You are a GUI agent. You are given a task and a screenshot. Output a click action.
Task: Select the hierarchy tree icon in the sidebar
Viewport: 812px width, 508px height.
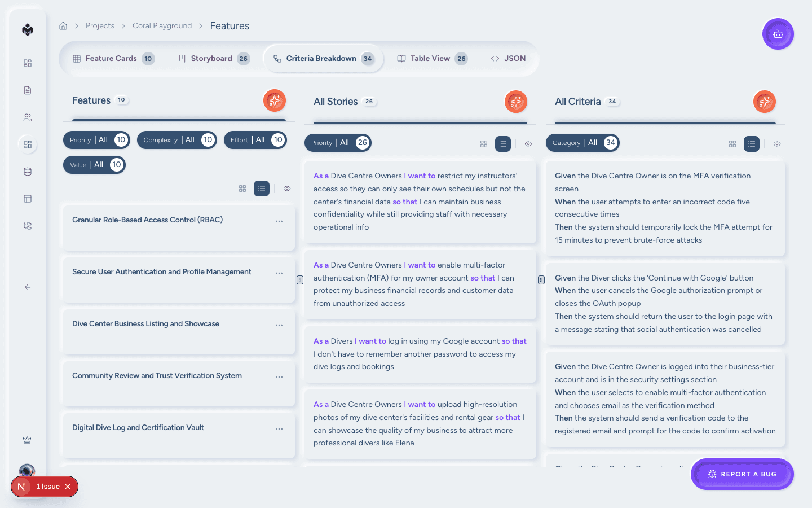pos(27,225)
